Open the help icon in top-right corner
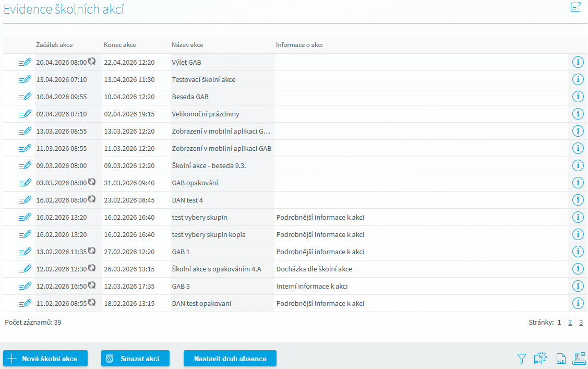The image size is (588, 369). 575,7
